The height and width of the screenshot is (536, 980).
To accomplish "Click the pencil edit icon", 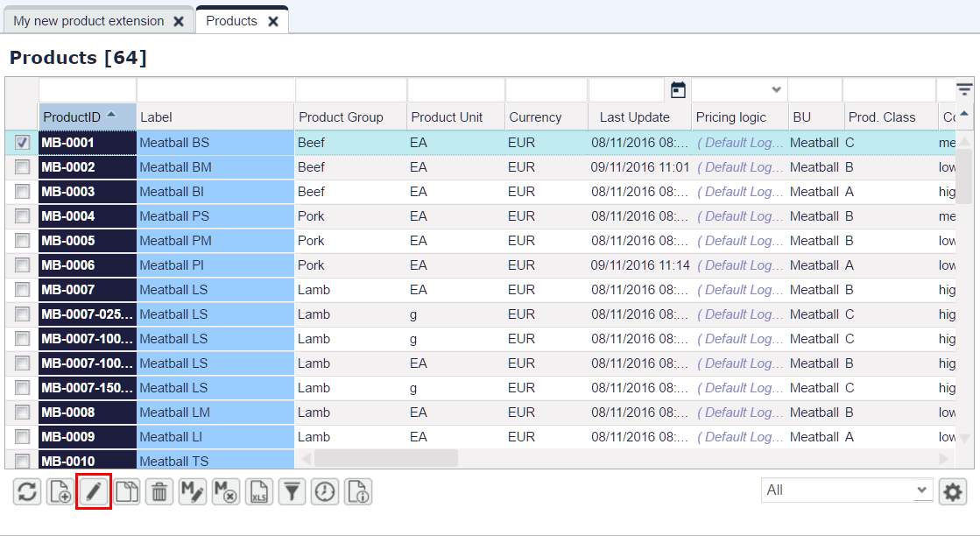I will 93,491.
